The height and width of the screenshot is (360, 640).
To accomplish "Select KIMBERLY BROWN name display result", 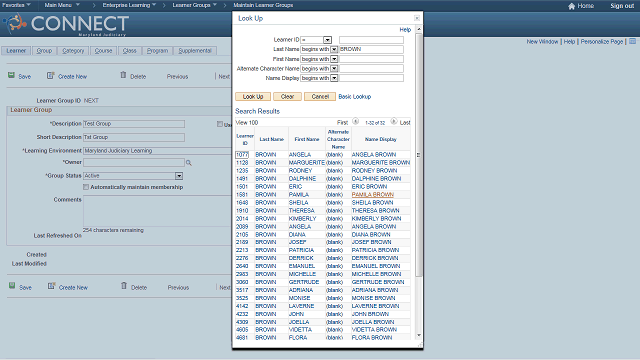I will click(x=376, y=218).
